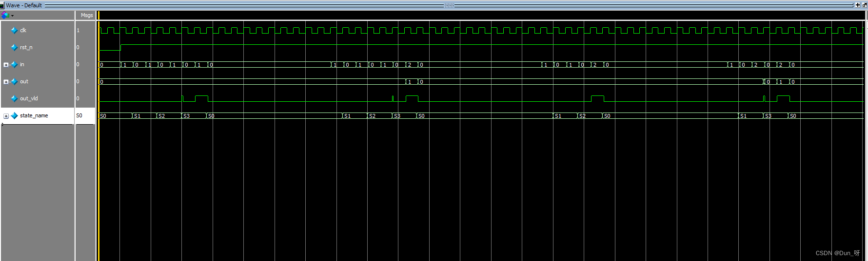
Task: Click the first S3 state segment in waveform
Action: [194, 116]
